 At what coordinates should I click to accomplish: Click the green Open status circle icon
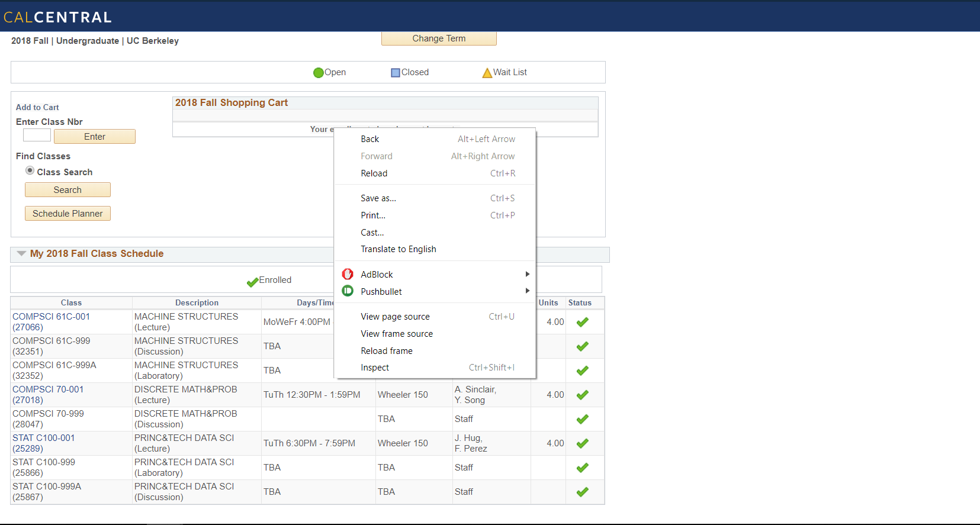[x=319, y=73]
